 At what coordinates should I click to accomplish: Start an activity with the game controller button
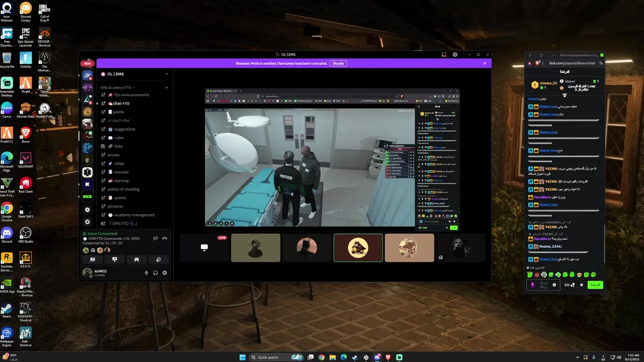[x=136, y=259]
